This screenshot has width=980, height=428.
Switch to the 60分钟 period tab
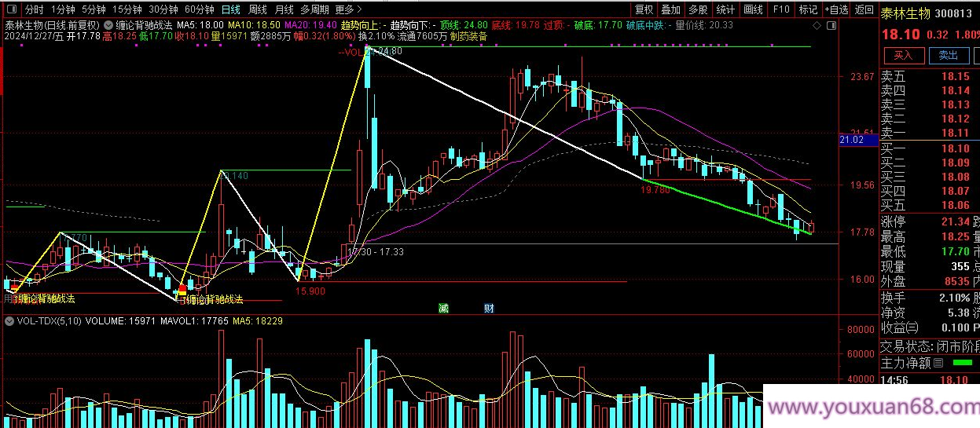200,10
